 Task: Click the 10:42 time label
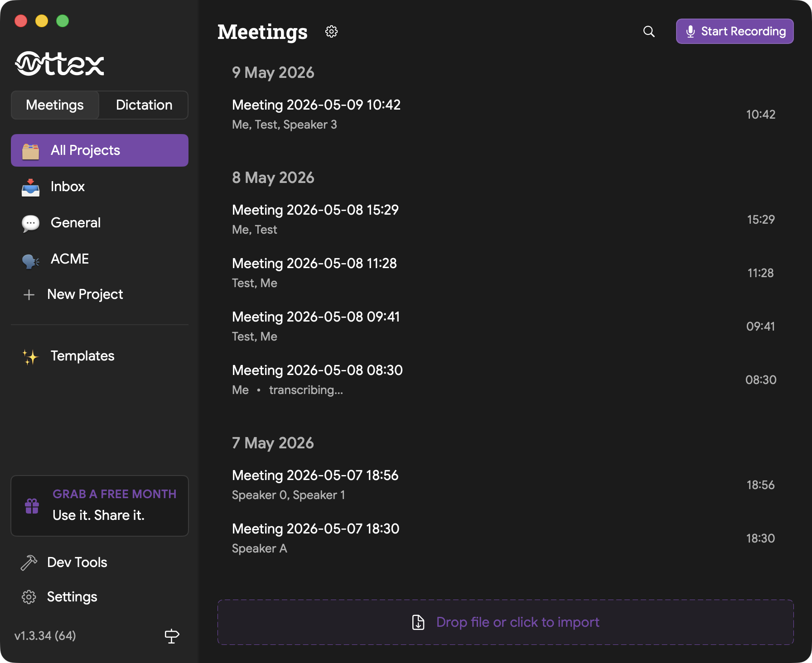[x=761, y=114]
